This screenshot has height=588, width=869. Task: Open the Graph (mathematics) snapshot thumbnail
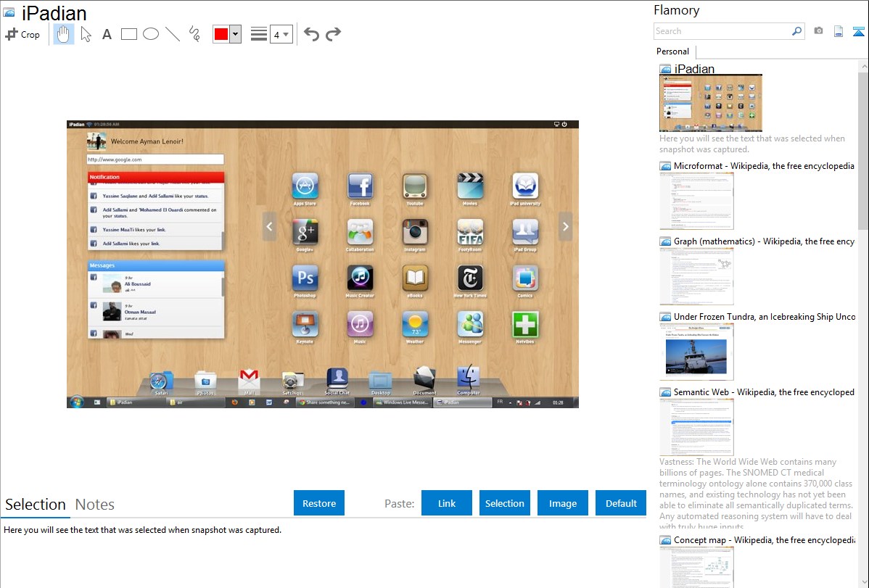696,276
